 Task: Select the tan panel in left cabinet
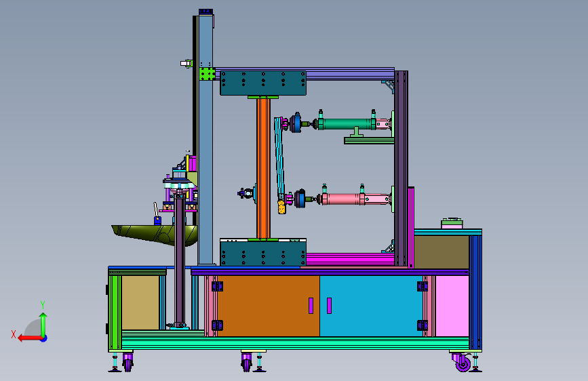(x=140, y=302)
